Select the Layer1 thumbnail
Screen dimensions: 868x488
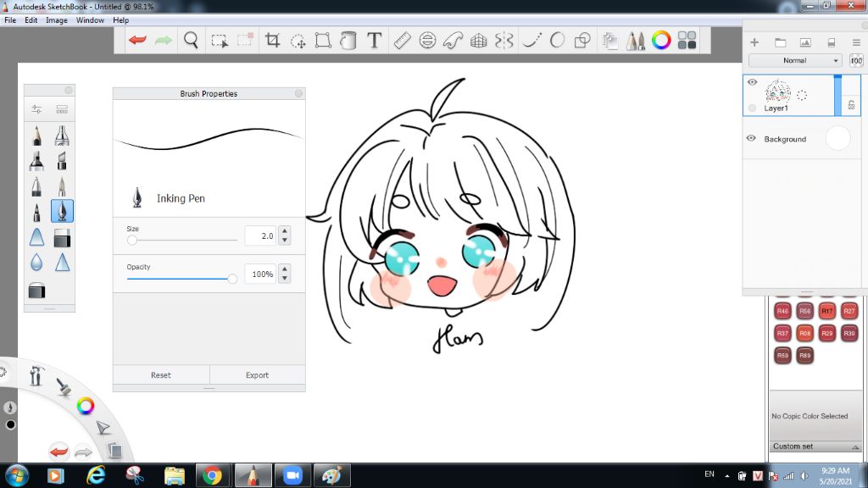(x=777, y=91)
